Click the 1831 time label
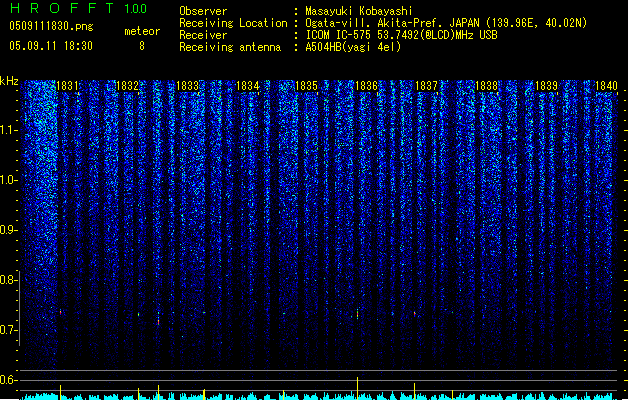Screen dimensions: 629x400 click(x=67, y=86)
